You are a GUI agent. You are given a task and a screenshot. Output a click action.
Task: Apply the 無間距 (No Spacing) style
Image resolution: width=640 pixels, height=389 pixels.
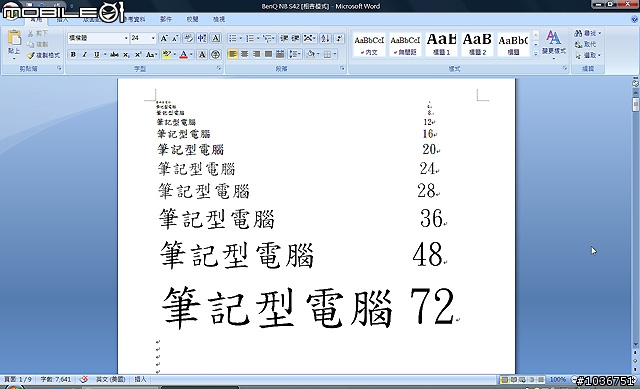coord(405,44)
